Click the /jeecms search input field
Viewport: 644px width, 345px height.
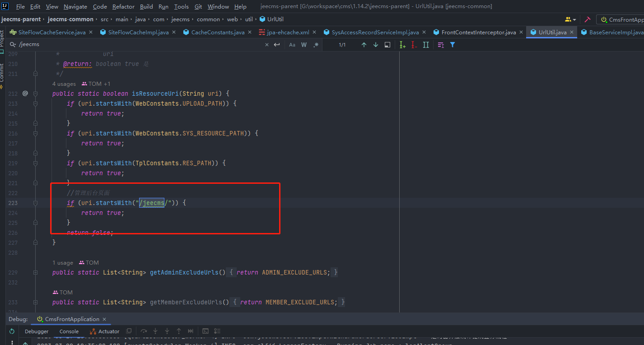135,45
